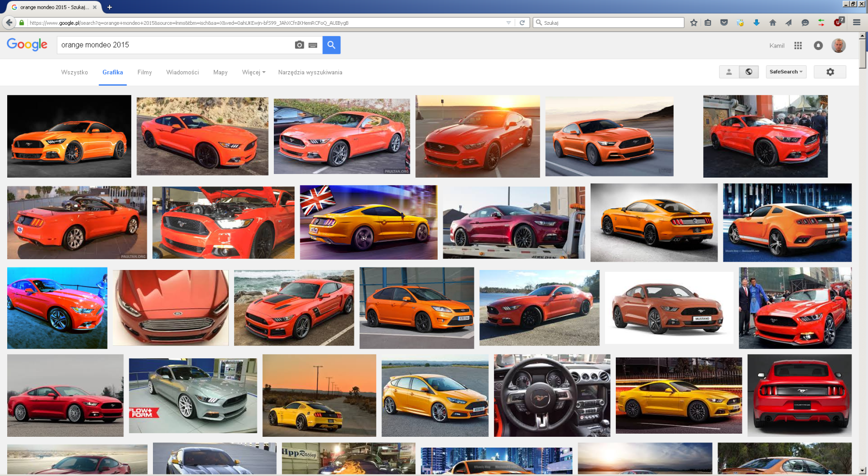Click the green padlock site security icon
Image resolution: width=868 pixels, height=476 pixels.
coord(22,23)
